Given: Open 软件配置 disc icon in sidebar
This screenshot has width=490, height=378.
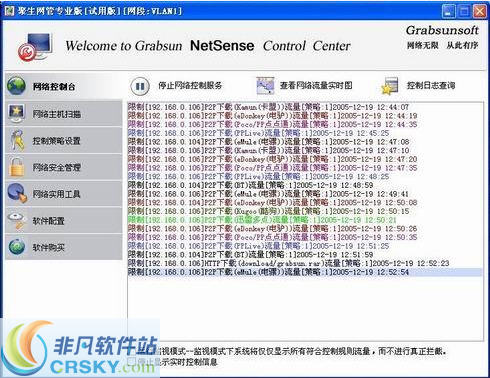Looking at the screenshot, I should coord(17,220).
